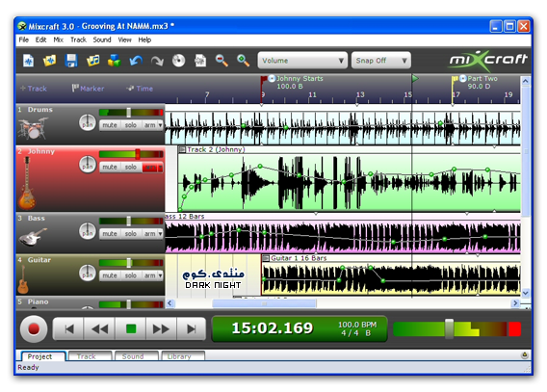Click the Bass guitar instrument icon
547x392 pixels.
[33, 237]
